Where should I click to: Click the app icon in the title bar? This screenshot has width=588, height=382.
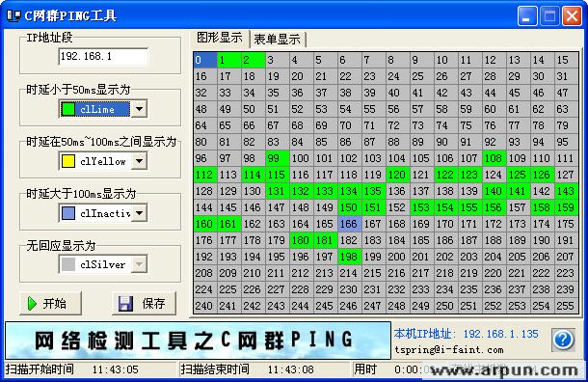(13, 15)
